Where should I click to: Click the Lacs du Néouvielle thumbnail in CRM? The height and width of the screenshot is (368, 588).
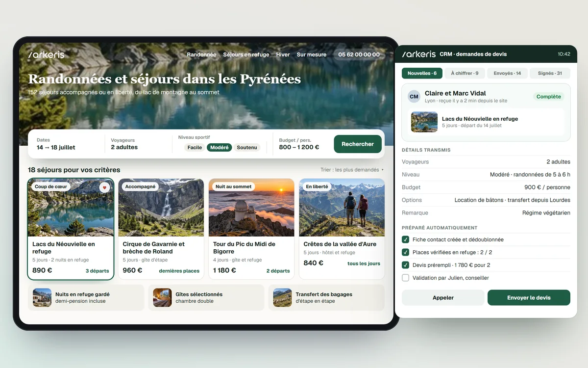424,122
